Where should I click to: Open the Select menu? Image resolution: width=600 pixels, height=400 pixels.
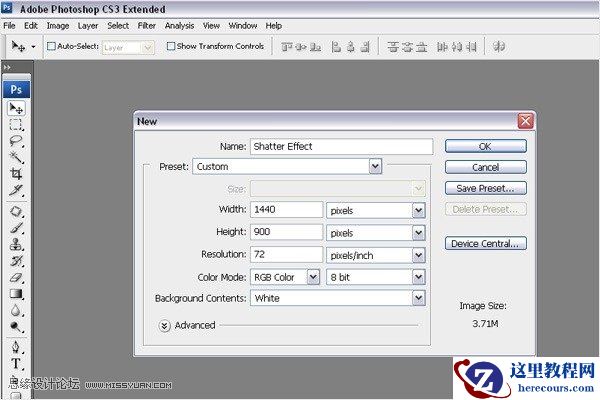(118, 26)
